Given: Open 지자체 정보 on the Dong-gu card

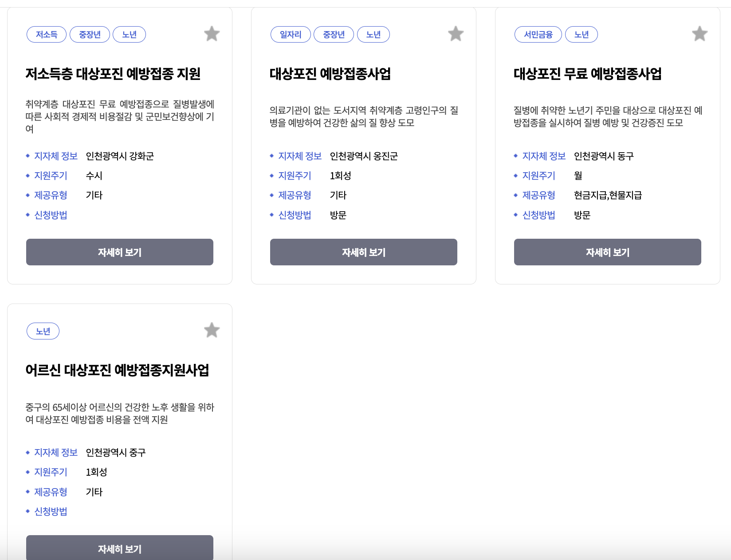Looking at the screenshot, I should 543,156.
